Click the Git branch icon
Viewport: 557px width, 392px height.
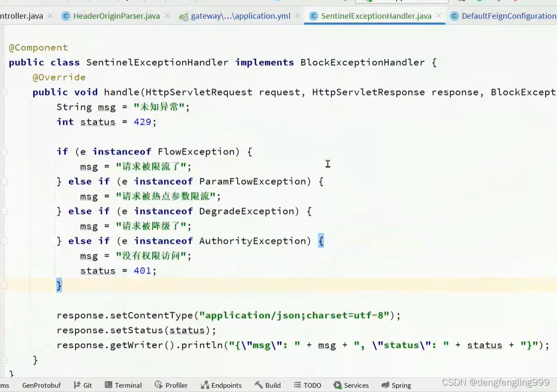click(77, 385)
